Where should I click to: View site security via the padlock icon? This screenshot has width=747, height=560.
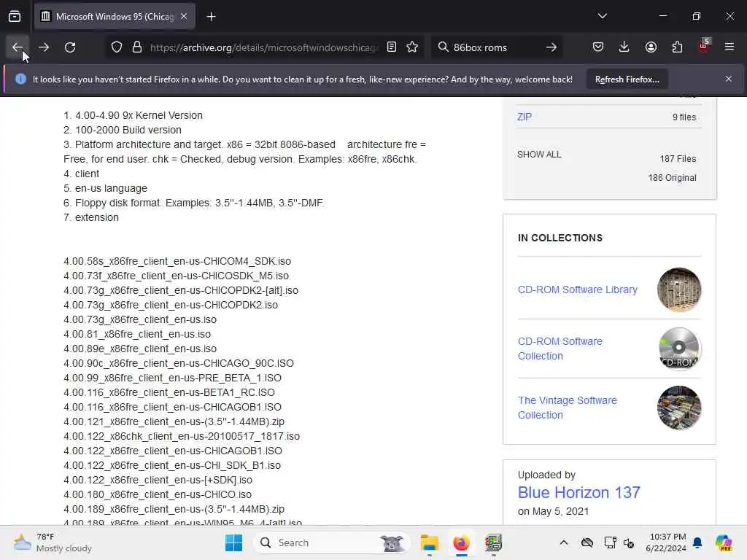click(x=137, y=47)
